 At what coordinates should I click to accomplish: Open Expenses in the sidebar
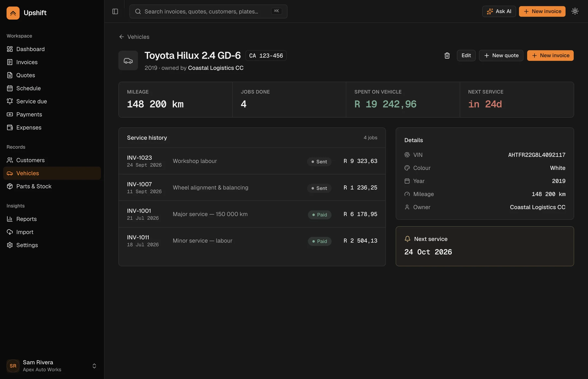click(x=52, y=127)
